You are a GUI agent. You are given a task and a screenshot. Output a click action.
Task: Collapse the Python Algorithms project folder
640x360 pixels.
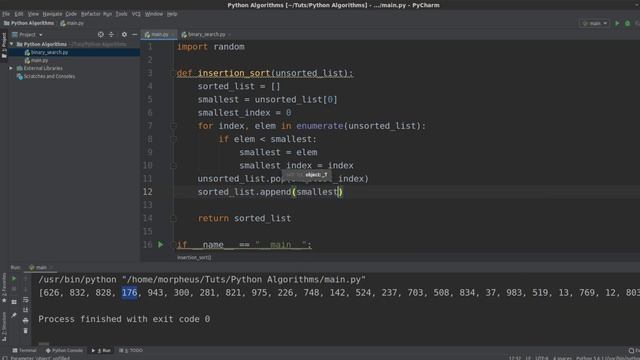click(12, 44)
